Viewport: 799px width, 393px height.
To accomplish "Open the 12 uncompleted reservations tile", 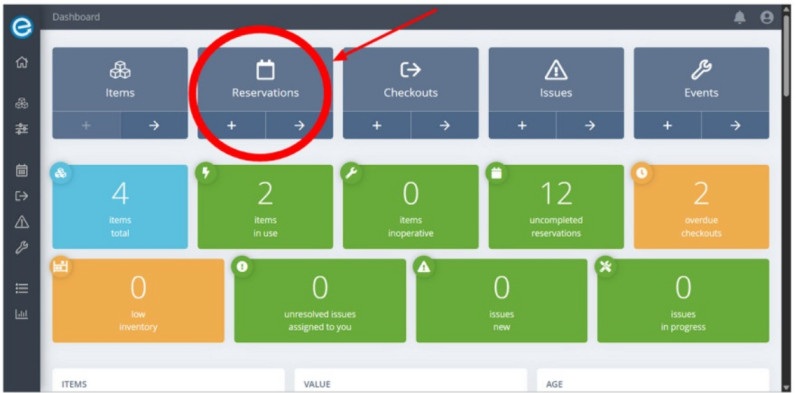I will pos(556,207).
